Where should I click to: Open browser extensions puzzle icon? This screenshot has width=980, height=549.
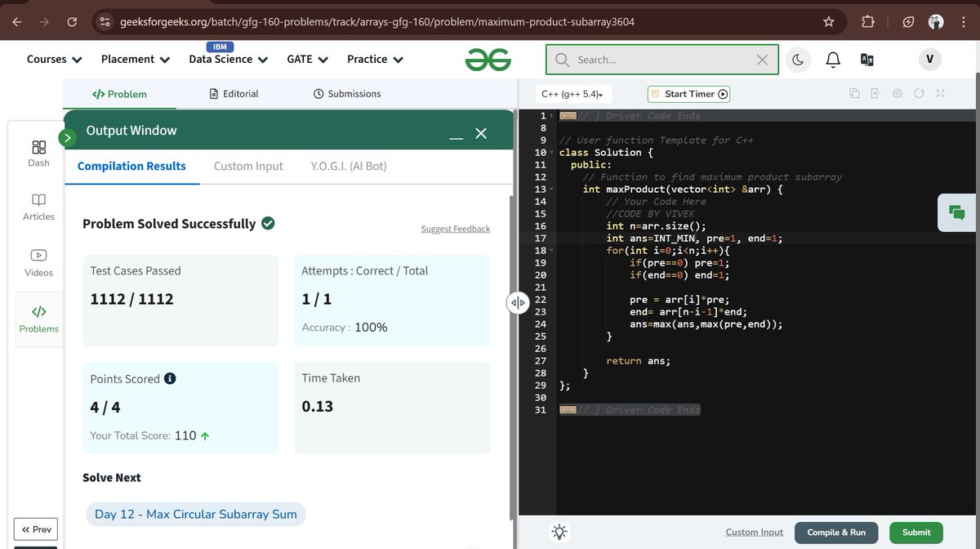pyautogui.click(x=868, y=22)
